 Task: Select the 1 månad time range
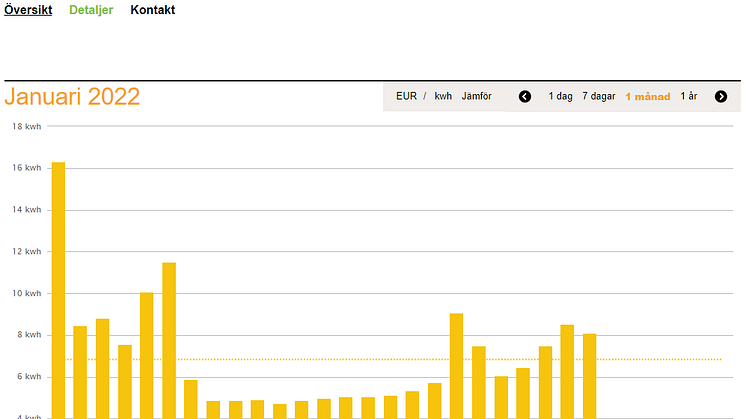(x=648, y=97)
